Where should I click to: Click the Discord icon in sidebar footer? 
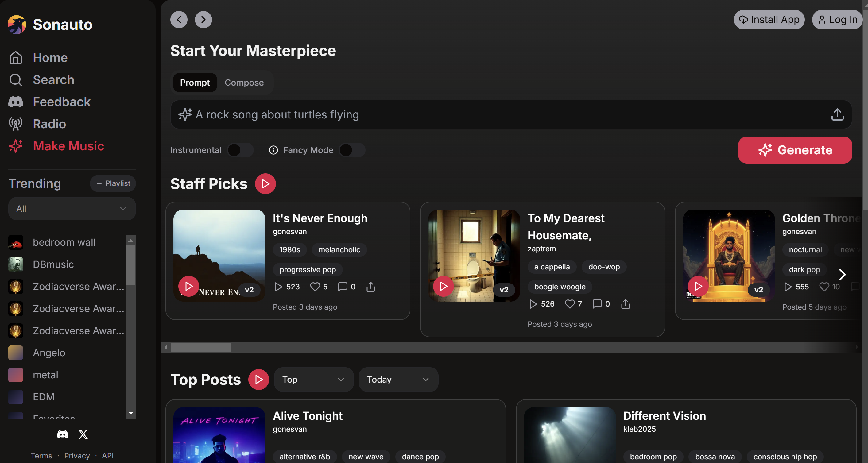coord(62,434)
